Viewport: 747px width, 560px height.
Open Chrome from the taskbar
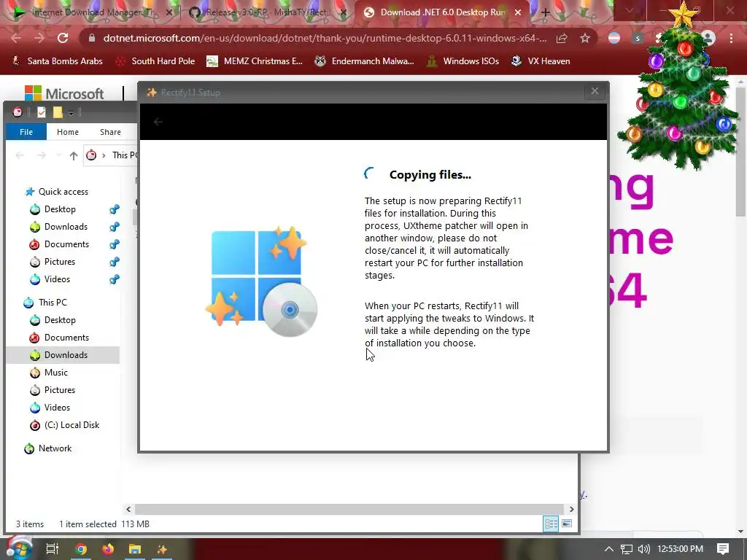tap(81, 549)
